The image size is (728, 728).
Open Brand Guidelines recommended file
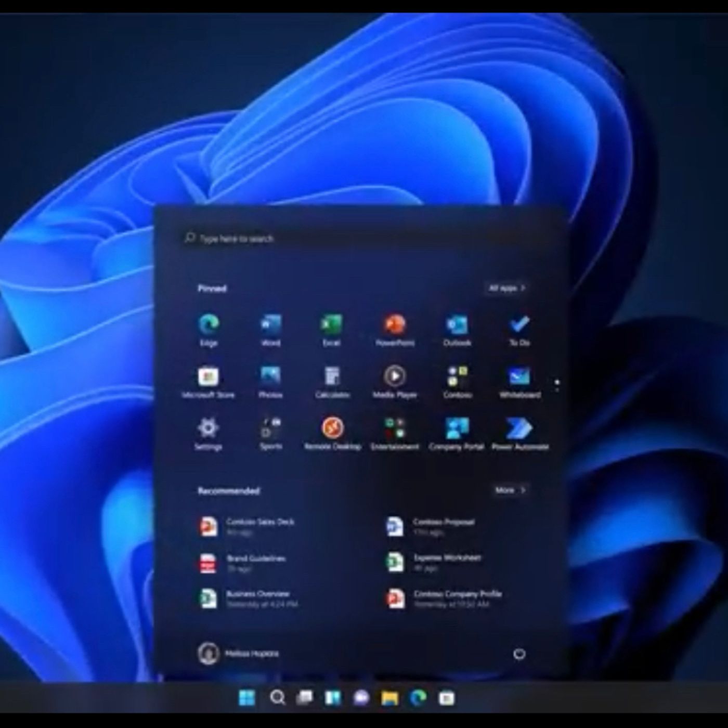pos(243,563)
